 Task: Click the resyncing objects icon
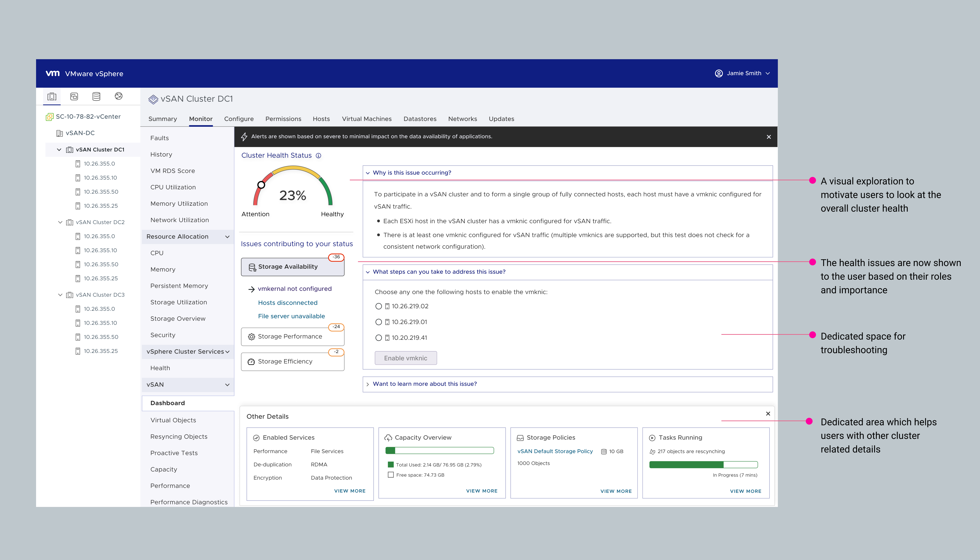tap(652, 452)
